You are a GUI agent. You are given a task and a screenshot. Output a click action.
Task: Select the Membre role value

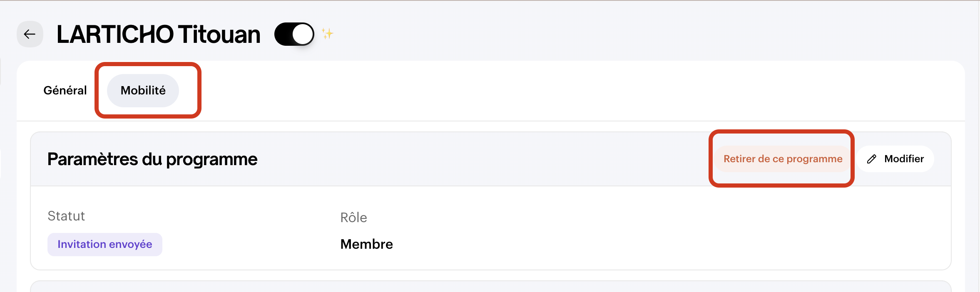[366, 244]
